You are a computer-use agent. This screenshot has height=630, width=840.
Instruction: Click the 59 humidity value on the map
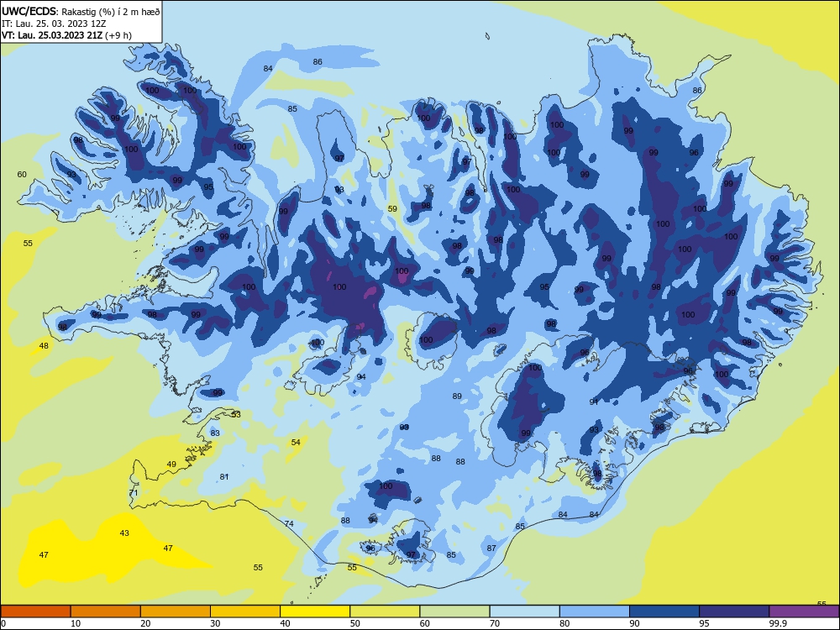pos(392,209)
